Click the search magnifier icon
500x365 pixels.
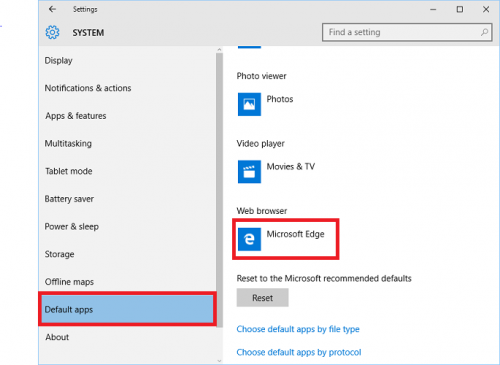click(484, 32)
